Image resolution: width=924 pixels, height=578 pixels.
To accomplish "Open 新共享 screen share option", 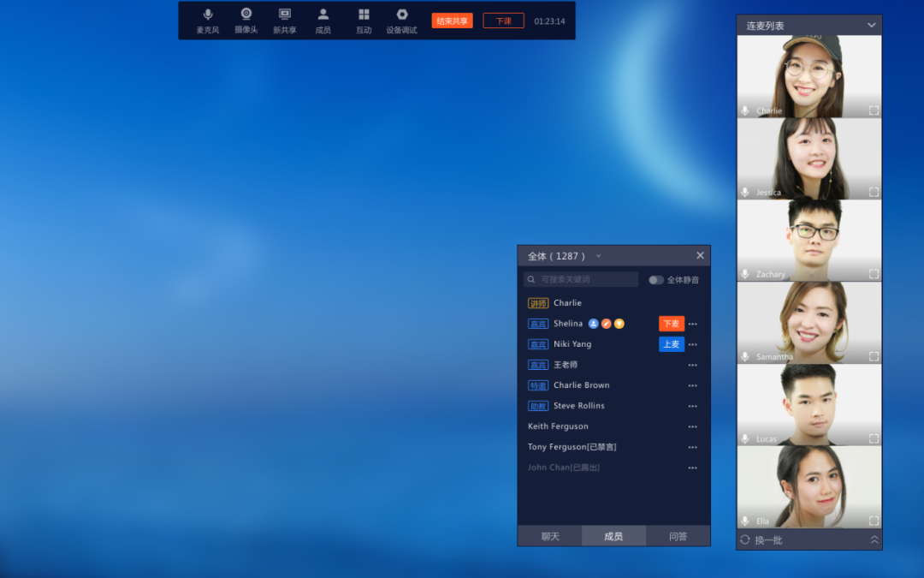I will (x=285, y=15).
